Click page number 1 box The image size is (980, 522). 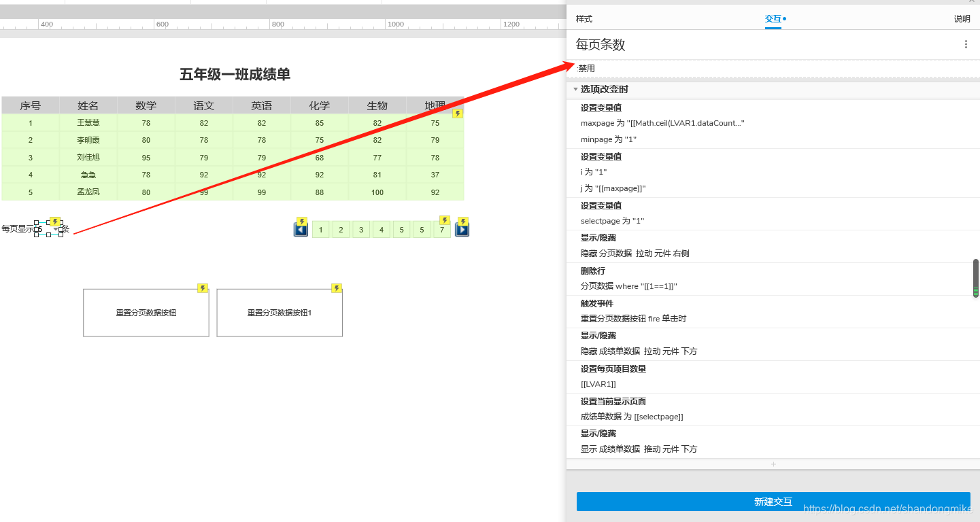click(x=321, y=230)
